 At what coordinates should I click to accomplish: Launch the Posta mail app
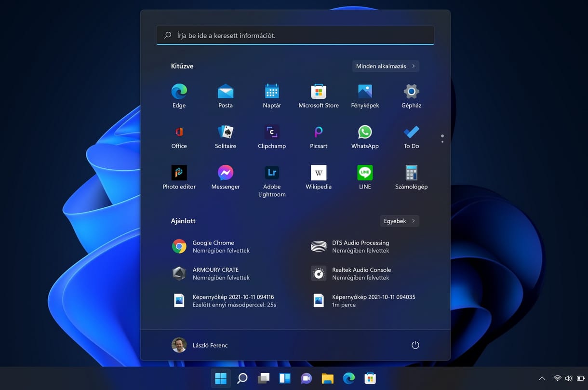coord(226,96)
